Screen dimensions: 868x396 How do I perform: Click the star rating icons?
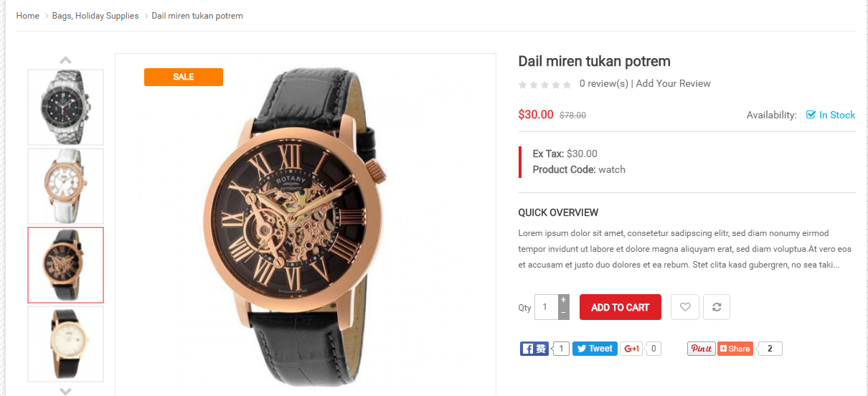544,85
